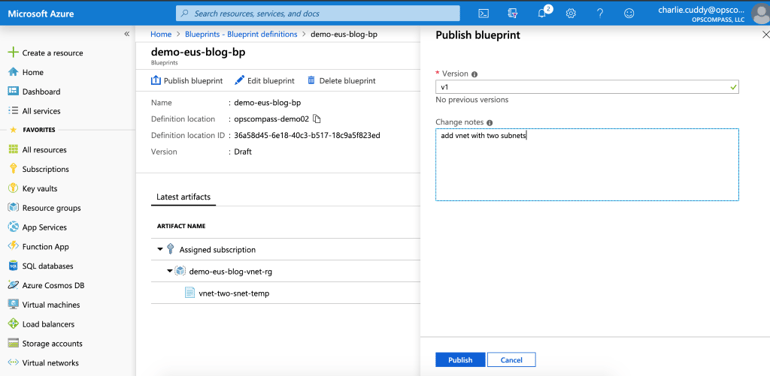770x376 pixels.
Task: Collapse the left sidebar with double chevron
Action: (127, 34)
